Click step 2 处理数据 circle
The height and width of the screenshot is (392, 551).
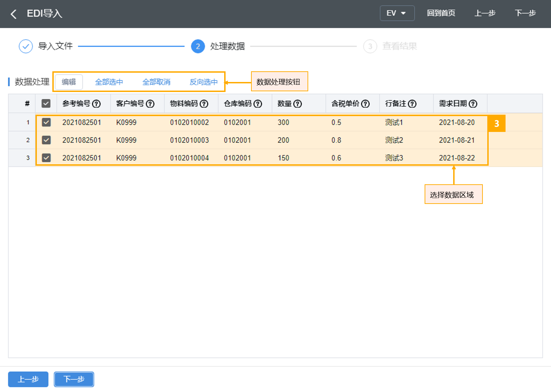coord(198,46)
